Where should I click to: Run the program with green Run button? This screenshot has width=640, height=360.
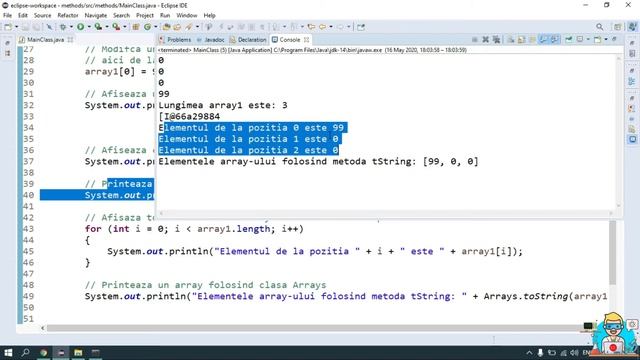point(80,27)
